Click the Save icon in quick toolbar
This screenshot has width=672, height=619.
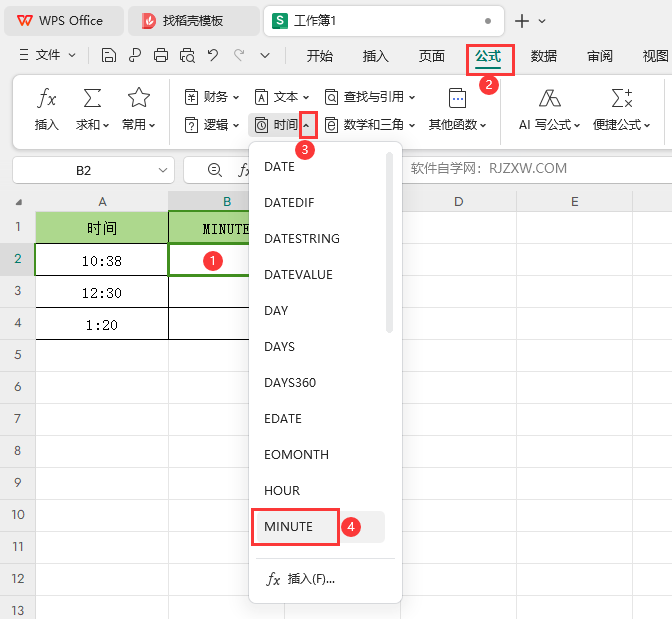(x=108, y=55)
